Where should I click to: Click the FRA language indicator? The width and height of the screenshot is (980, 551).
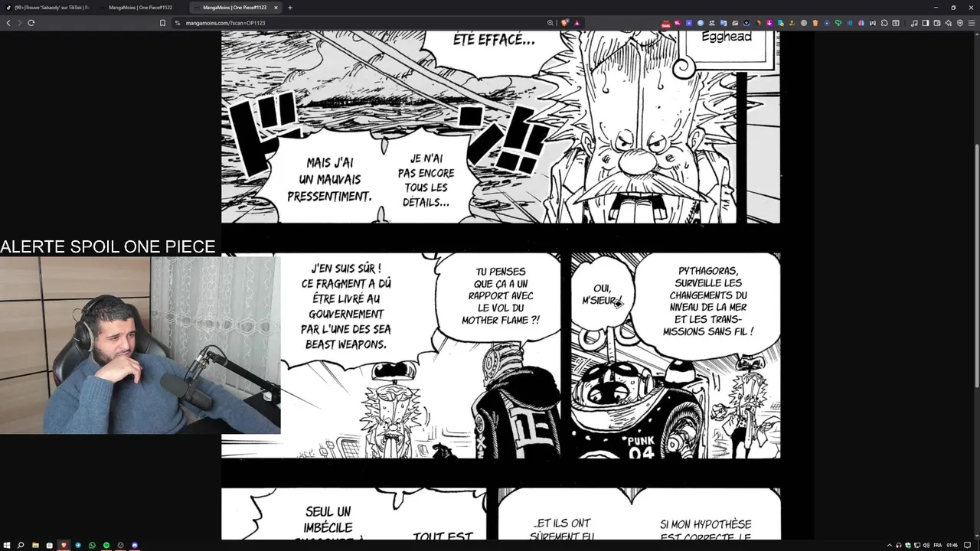coord(938,545)
